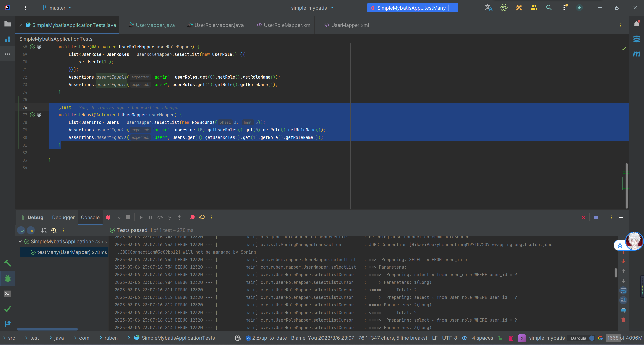The width and height of the screenshot is (644, 345).
Task: Rerun the debug session with the bug icon
Action: pos(108,217)
